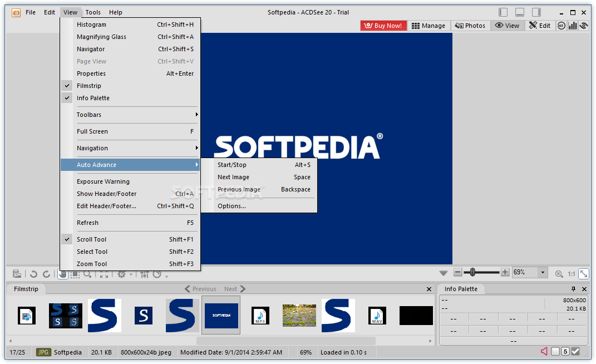596x364 pixels.
Task: Open the Tools menu
Action: (x=93, y=12)
